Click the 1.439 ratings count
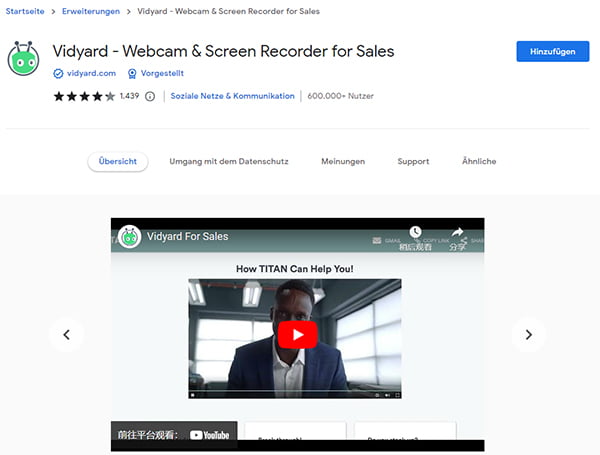Image resolution: width=600 pixels, height=455 pixels. click(129, 96)
